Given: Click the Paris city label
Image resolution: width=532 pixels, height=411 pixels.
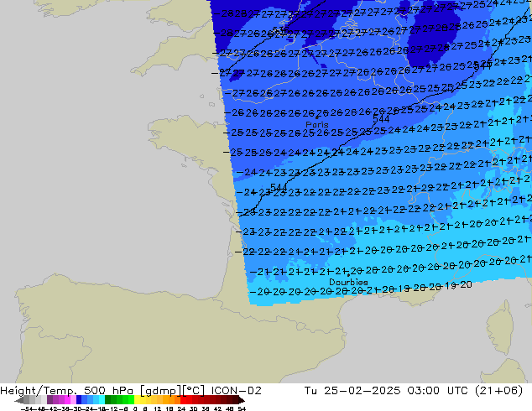Looking at the screenshot, I should (317, 124).
